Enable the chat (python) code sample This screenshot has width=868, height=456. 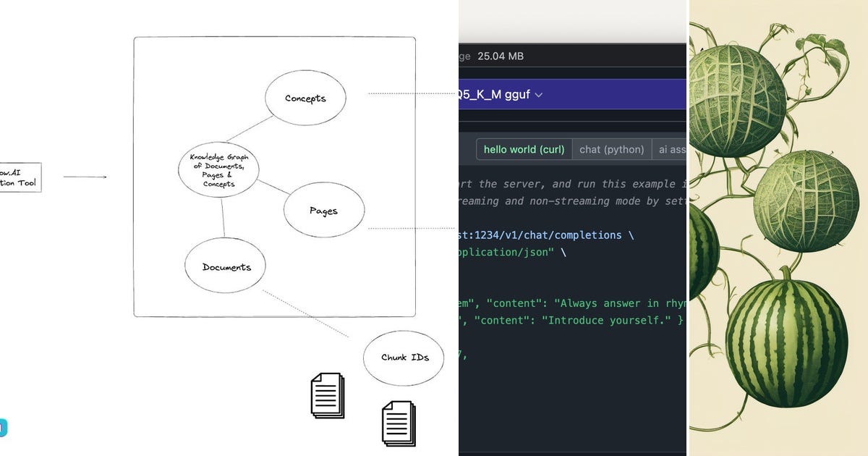pos(612,149)
